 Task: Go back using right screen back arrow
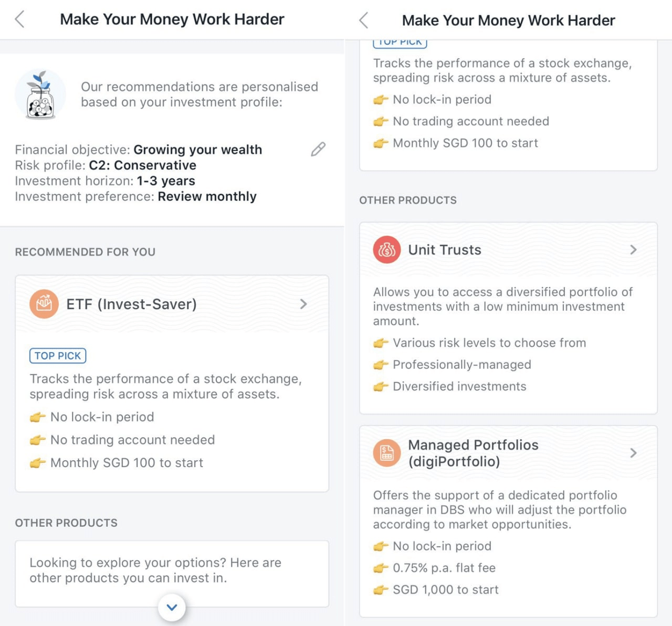click(x=363, y=20)
